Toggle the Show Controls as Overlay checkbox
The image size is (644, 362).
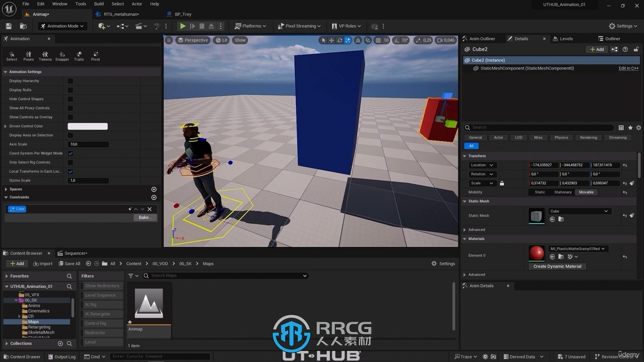tap(70, 117)
